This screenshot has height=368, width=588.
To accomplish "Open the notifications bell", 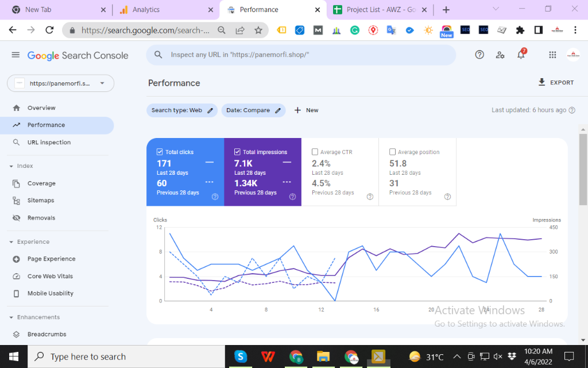I will (521, 55).
